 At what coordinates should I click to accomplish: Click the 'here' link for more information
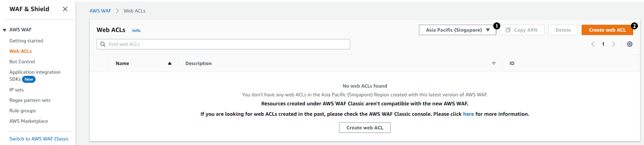[x=469, y=114]
